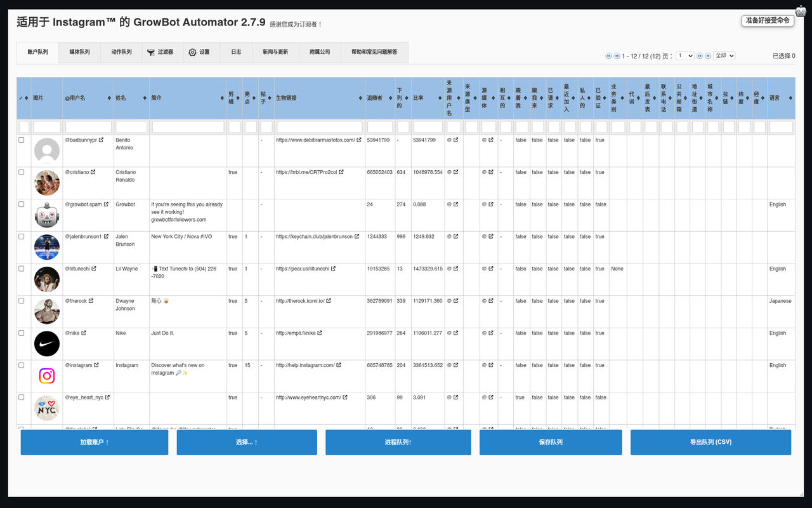Open external link icon beside @instagram
812x508 pixels.
pos(96,365)
